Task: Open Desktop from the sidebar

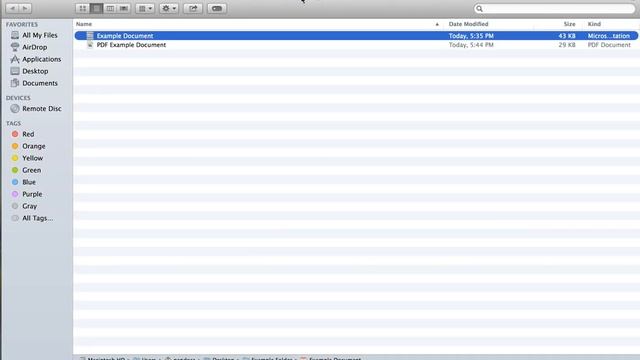Action: [x=34, y=71]
